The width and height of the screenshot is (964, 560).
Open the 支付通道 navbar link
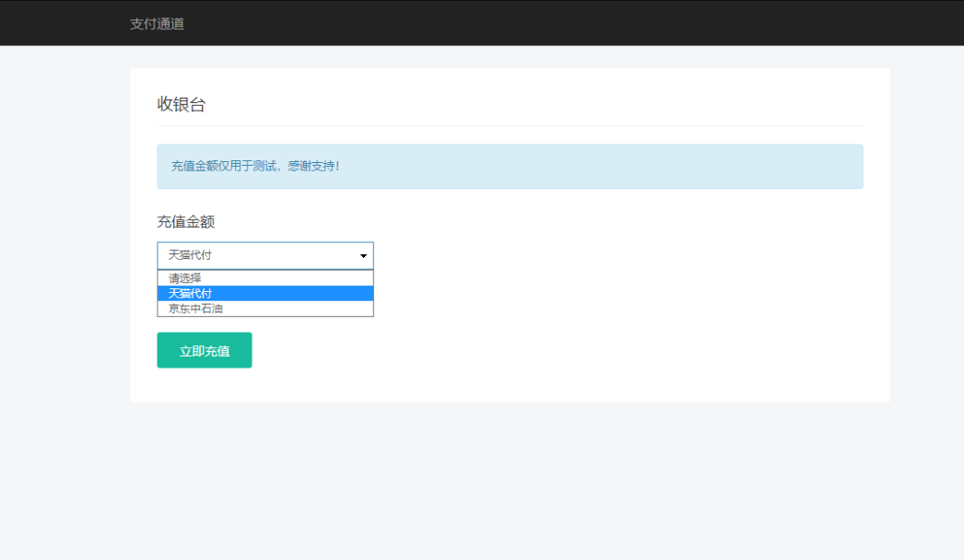tap(157, 24)
